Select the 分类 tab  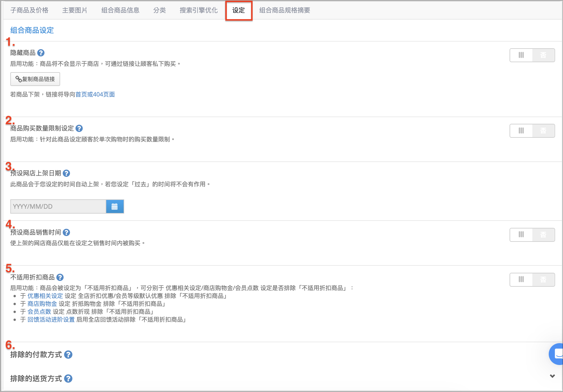pos(159,10)
